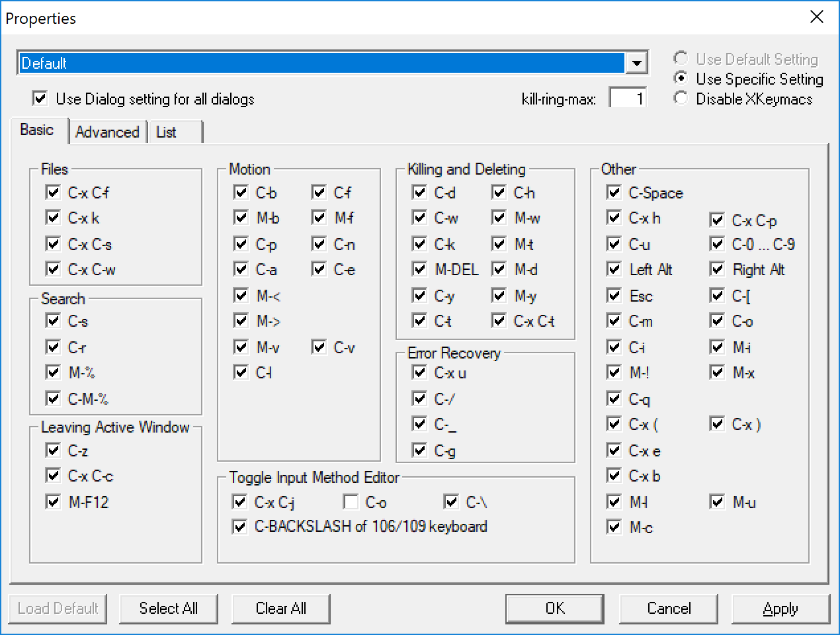
Task: Apply the current settings
Action: [x=781, y=609]
